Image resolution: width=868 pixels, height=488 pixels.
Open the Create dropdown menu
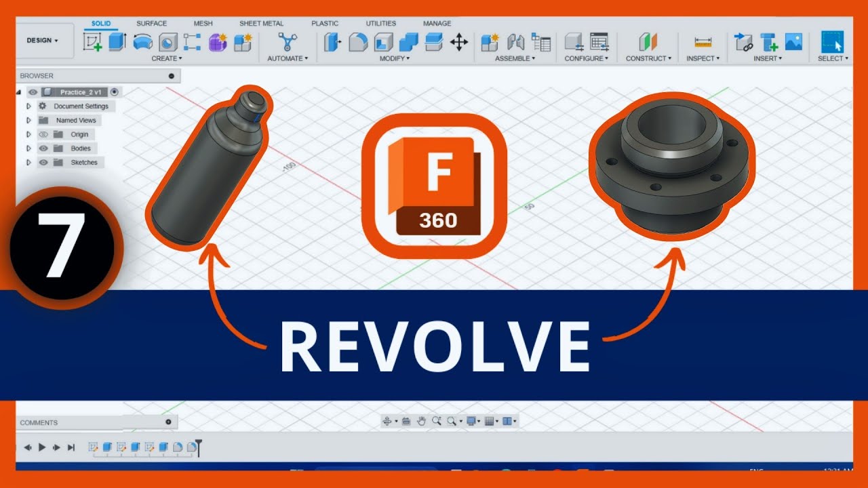coord(167,59)
